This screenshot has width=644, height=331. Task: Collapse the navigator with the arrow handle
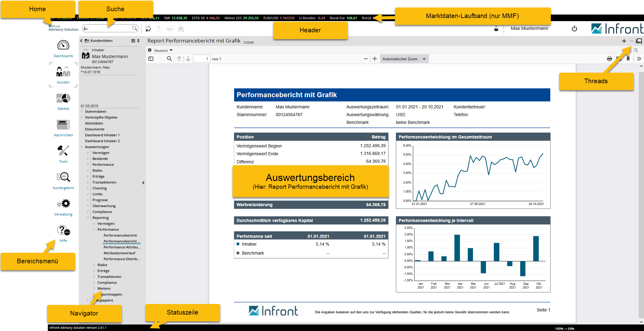pos(143,183)
